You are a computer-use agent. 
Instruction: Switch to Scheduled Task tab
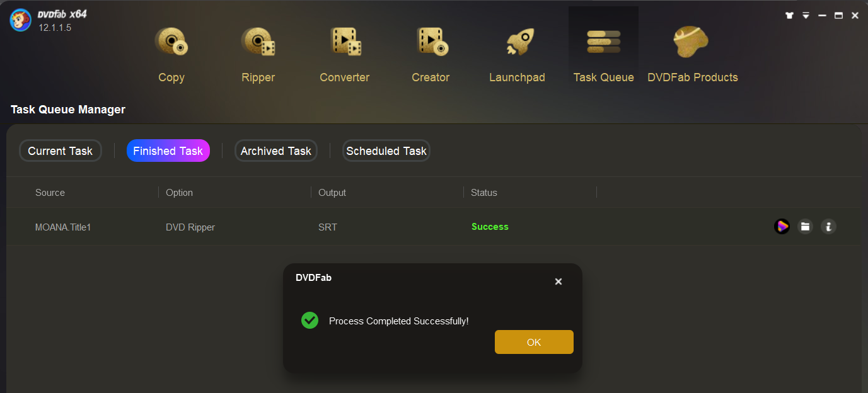[x=386, y=151]
